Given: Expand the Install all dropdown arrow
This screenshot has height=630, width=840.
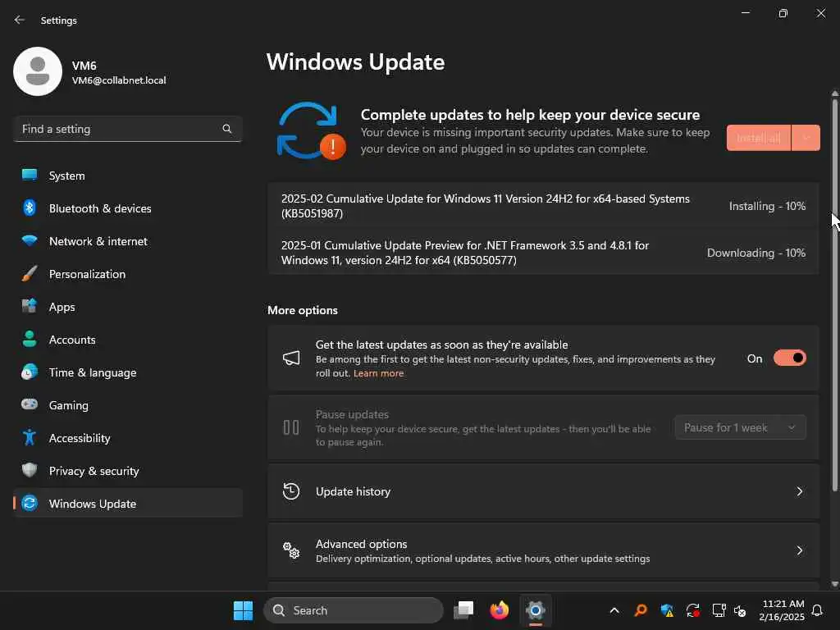Looking at the screenshot, I should pos(806,138).
